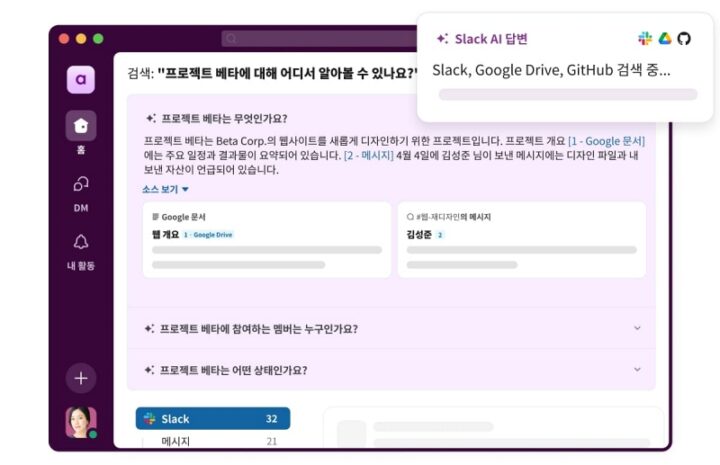
Task: Open the 김성준 message source card
Action: click(522, 240)
